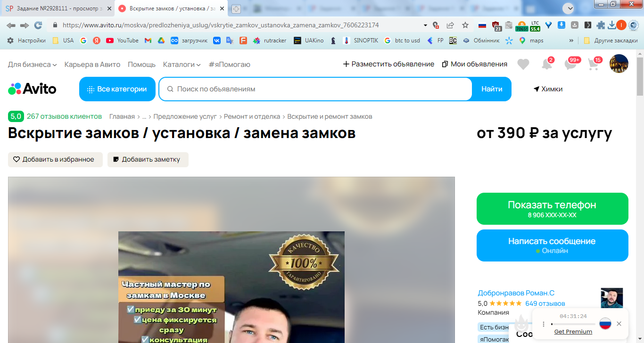
Task: Close the VPN popup with X
Action: [619, 324]
